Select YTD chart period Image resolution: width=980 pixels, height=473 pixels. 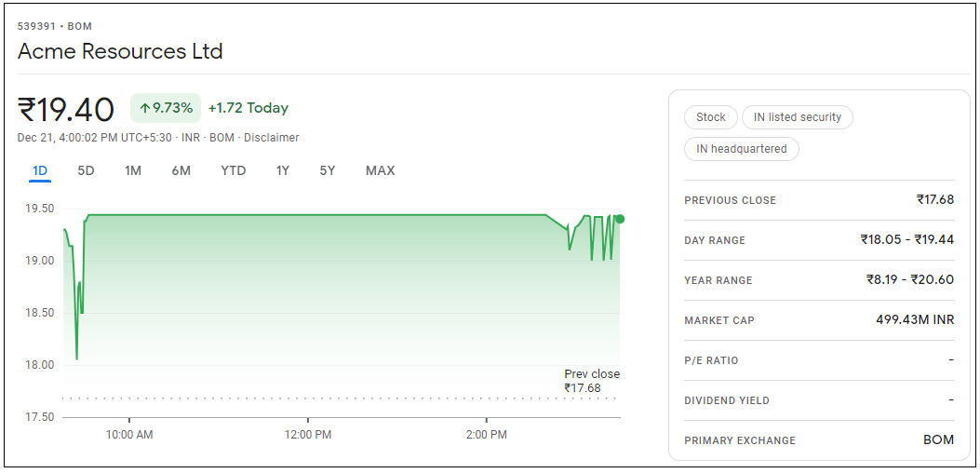pos(233,170)
